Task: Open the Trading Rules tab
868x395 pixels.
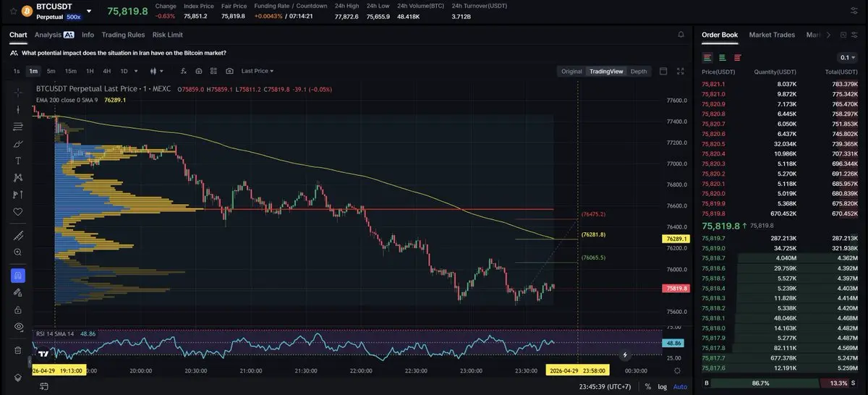Action: (x=123, y=35)
